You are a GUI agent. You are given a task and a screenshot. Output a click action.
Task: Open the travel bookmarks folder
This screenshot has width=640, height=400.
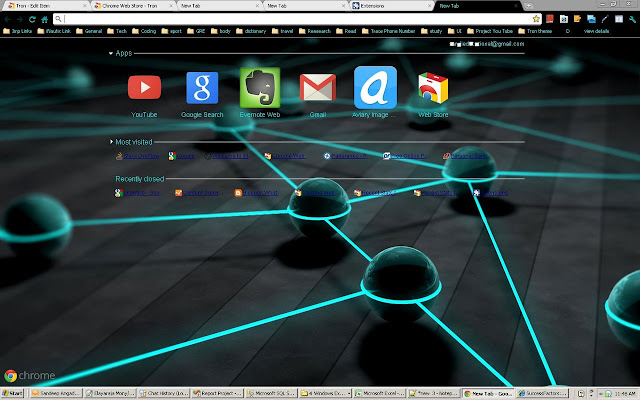click(282, 31)
